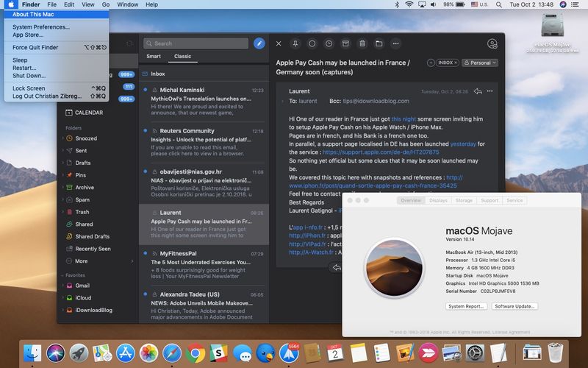Open the Archive folder

85,188
